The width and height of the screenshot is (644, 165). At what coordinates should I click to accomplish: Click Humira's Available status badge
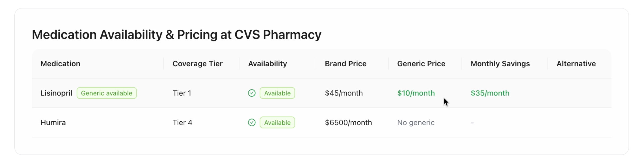(277, 122)
